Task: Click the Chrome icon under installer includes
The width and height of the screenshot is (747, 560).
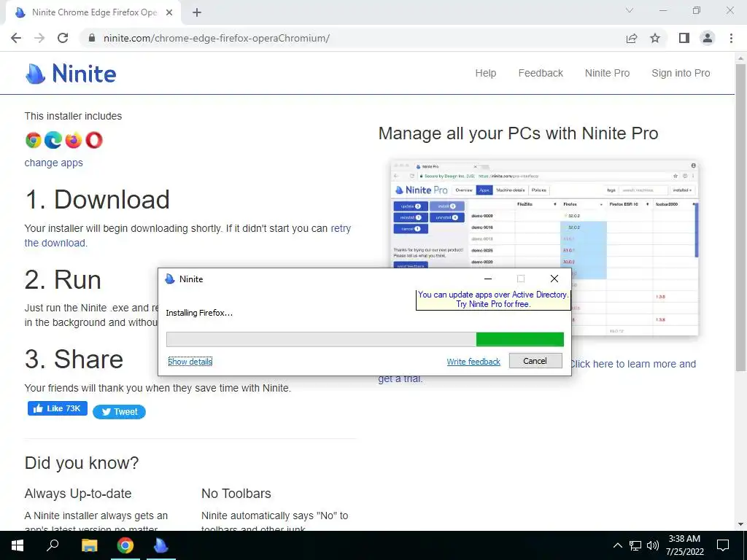Action: (x=34, y=140)
